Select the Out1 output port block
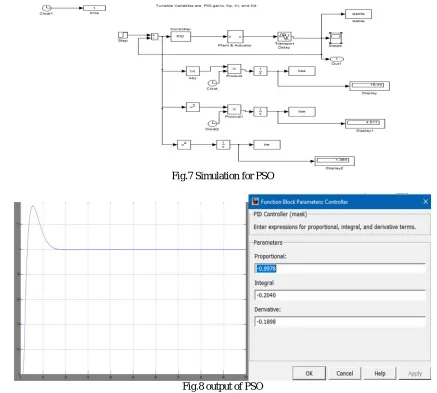The image size is (437, 393). point(337,59)
